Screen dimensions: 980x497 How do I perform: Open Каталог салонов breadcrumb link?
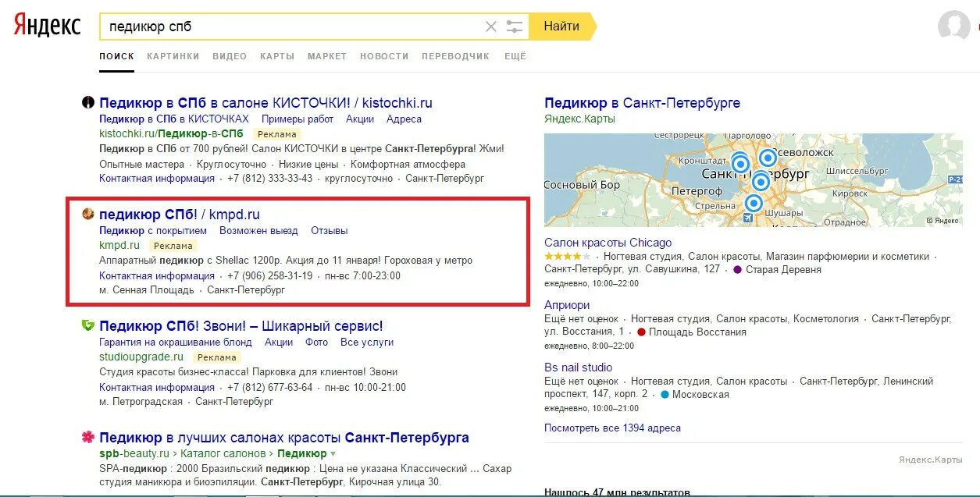point(225,454)
